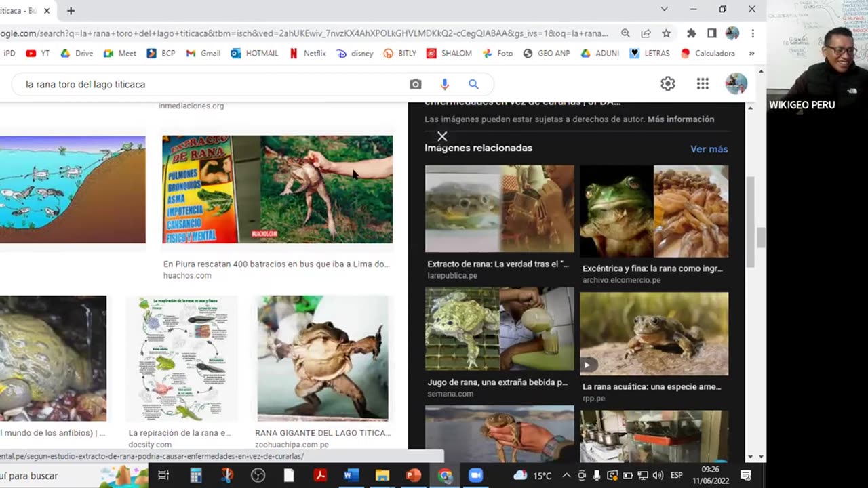The width and height of the screenshot is (868, 488).
Task: Open the Netflix bookmark
Action: [x=307, y=53]
